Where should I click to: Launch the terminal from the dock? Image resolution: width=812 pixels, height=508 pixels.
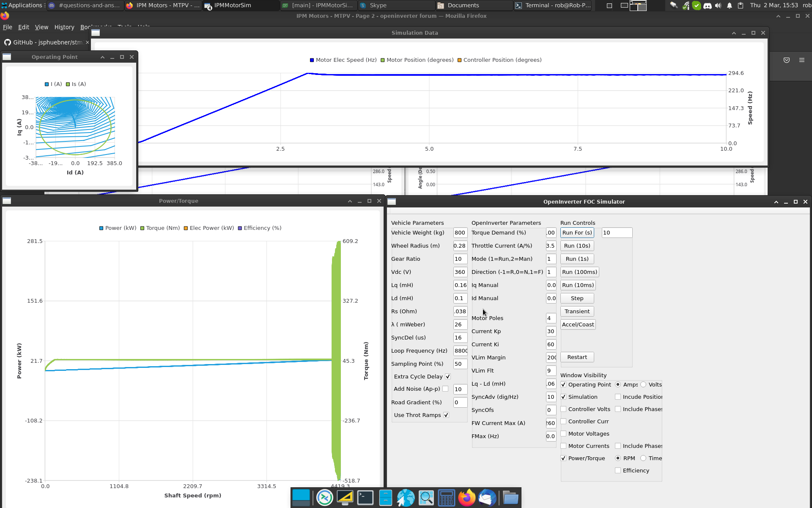(x=365, y=498)
